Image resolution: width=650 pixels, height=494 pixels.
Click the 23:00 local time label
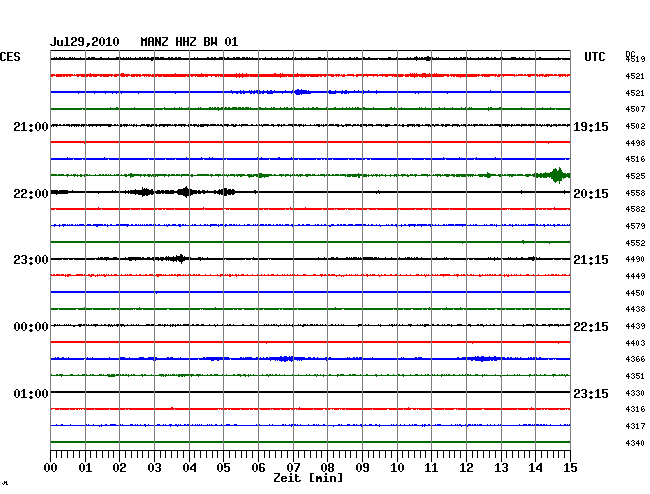[30, 260]
